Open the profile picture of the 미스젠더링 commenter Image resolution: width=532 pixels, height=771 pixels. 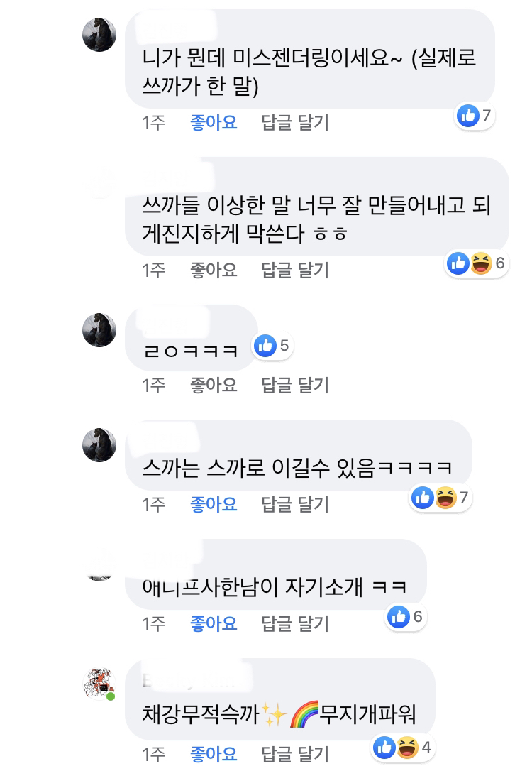click(99, 34)
